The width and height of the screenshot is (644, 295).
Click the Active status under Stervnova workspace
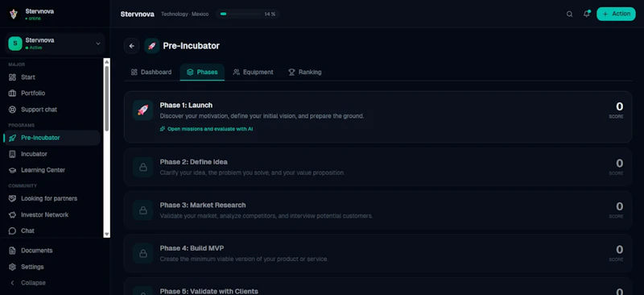click(x=34, y=48)
